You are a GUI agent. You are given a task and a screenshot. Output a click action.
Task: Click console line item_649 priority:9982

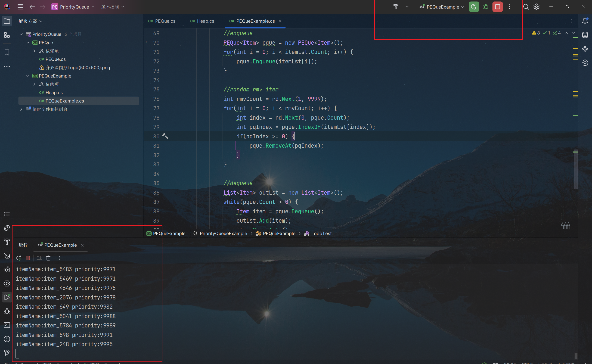pyautogui.click(x=64, y=307)
